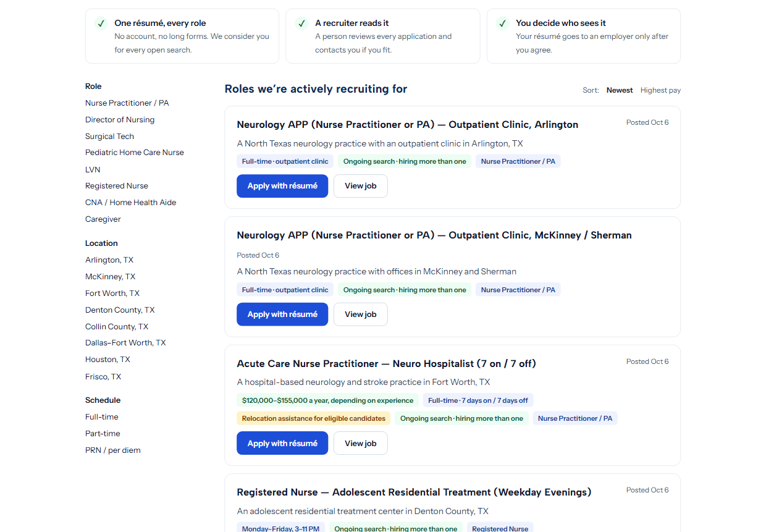Screen dimensions: 766x532
Task: Select PRN / per diem schedule
Action: click(113, 450)
